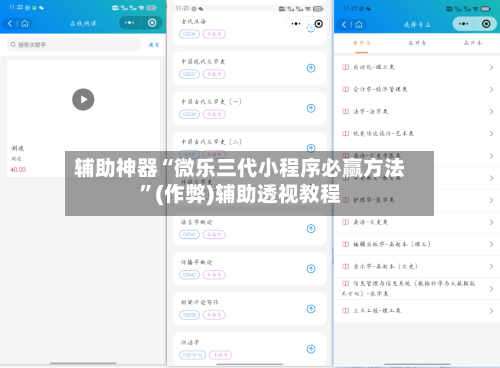Expand the 音乐学-高起本（文史） row chevron
The image size is (500, 368).
point(491,266)
